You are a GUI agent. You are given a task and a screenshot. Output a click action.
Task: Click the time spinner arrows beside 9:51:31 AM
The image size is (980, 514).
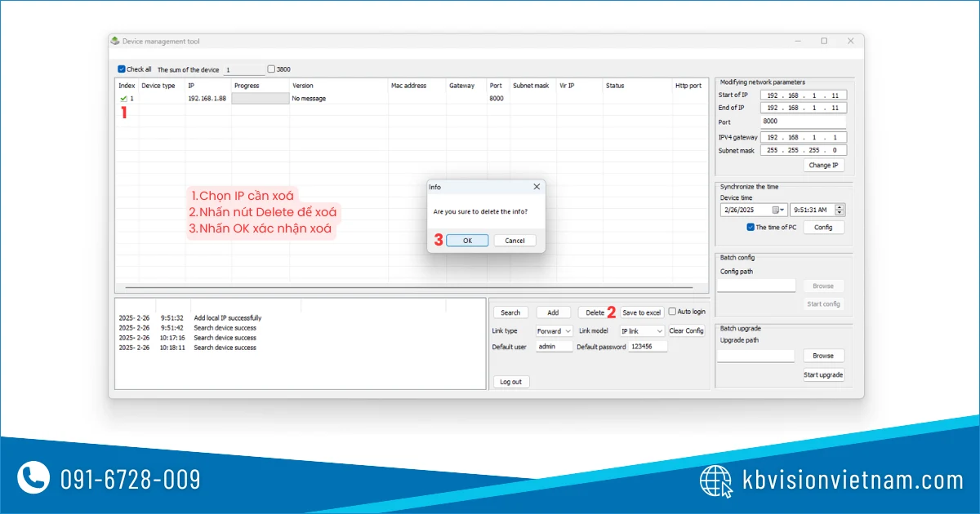[840, 210]
